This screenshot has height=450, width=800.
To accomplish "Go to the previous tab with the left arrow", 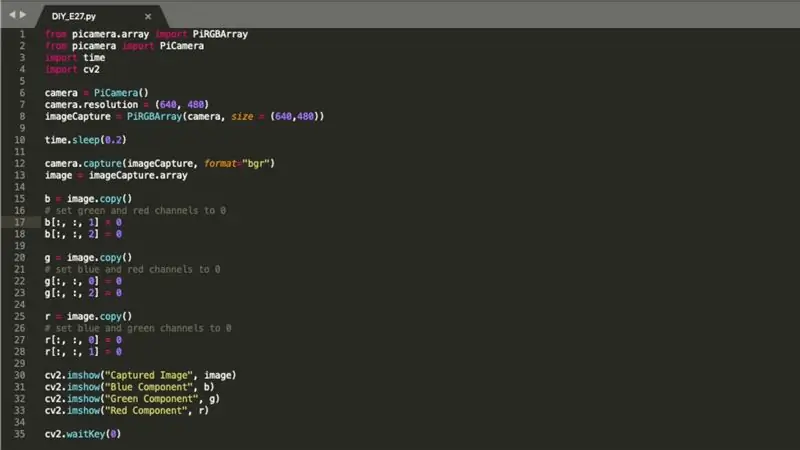I will click(12, 15).
